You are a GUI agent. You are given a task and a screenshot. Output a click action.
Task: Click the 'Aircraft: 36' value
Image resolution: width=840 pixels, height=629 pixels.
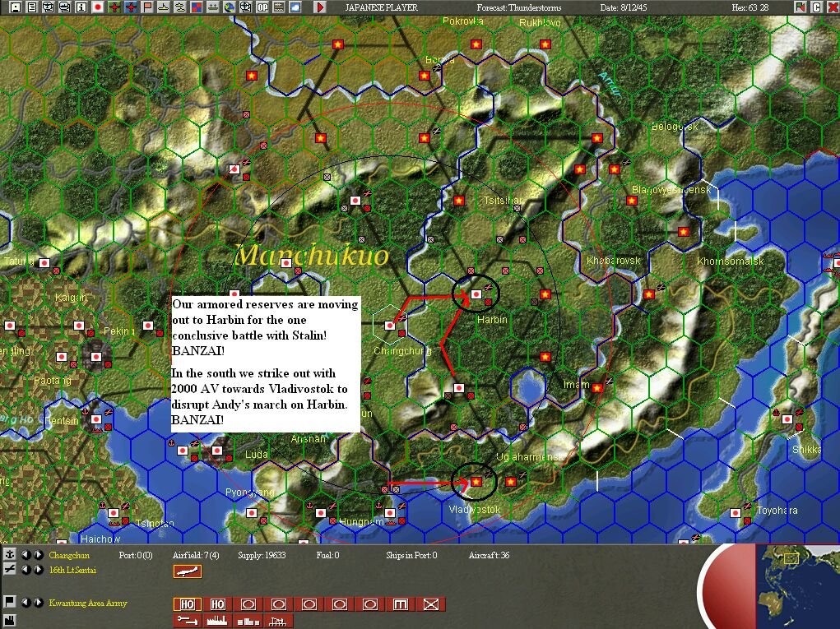point(489,555)
